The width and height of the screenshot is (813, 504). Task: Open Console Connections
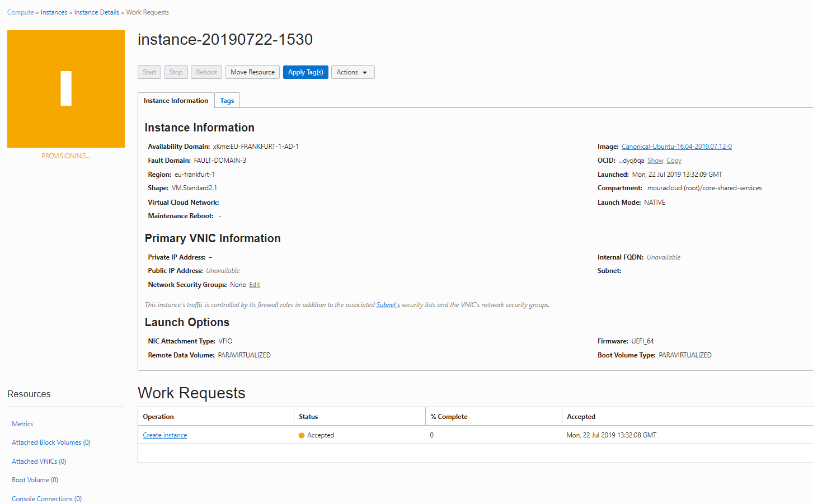tap(46, 498)
